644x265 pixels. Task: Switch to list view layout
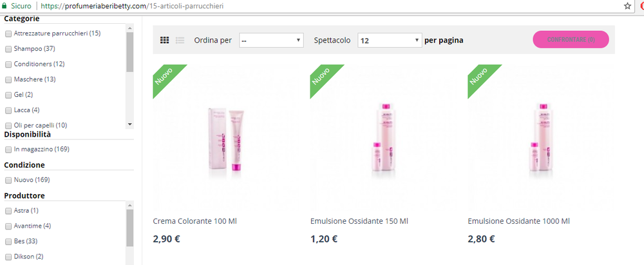[x=180, y=40]
